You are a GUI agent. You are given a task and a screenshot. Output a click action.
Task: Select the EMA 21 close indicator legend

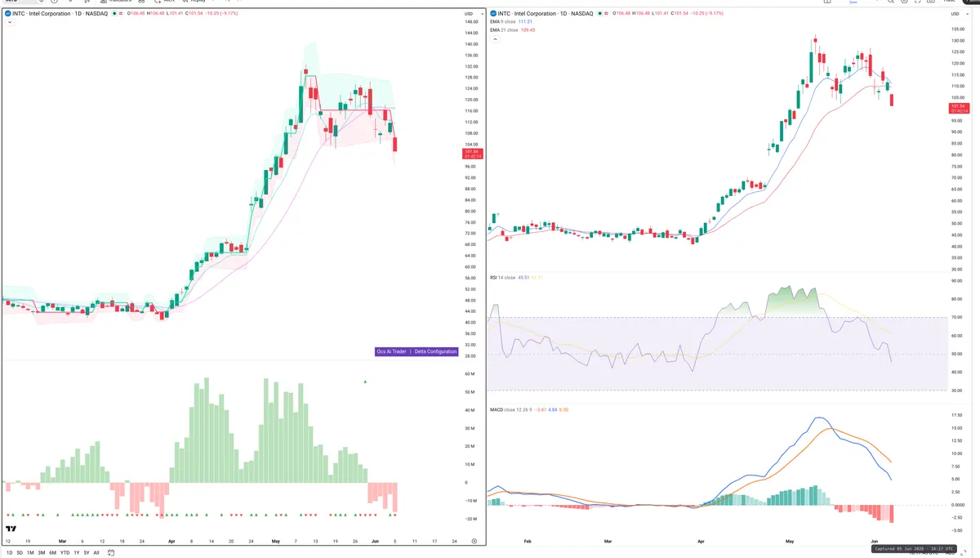point(504,30)
